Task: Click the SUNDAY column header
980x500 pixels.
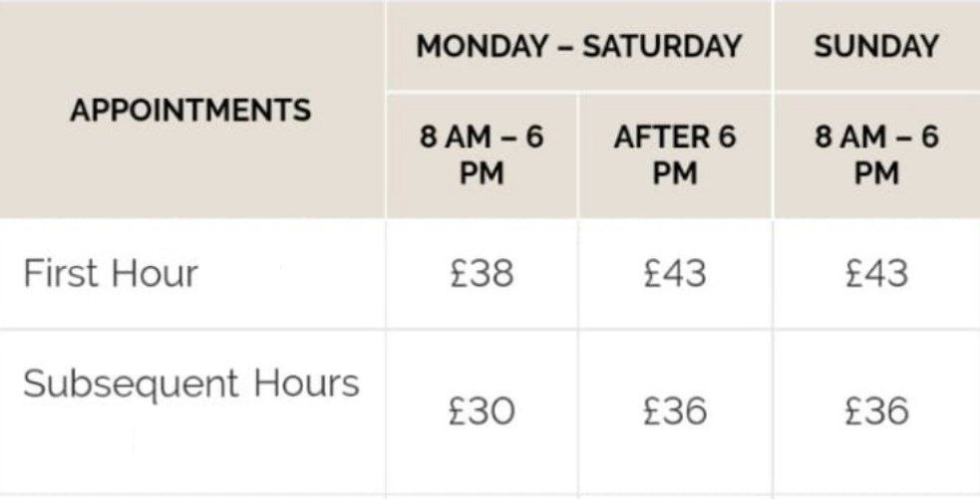Action: (876, 47)
